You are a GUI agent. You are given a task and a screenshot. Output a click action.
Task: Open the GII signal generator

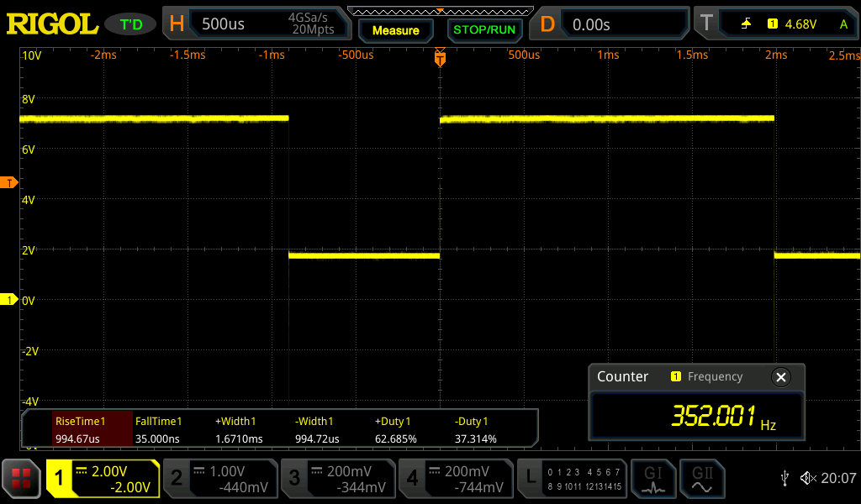[702, 479]
